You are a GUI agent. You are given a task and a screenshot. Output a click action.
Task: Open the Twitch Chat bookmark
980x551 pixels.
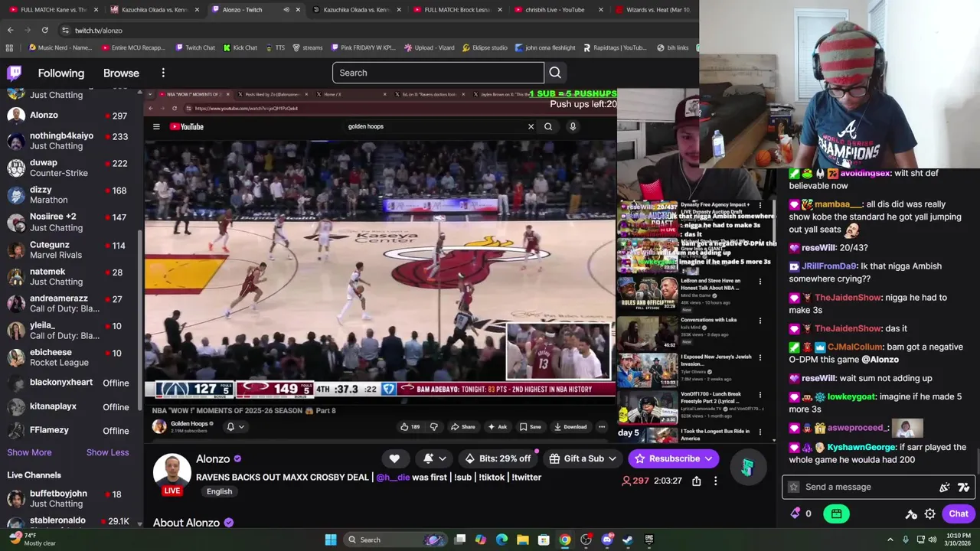(x=195, y=47)
